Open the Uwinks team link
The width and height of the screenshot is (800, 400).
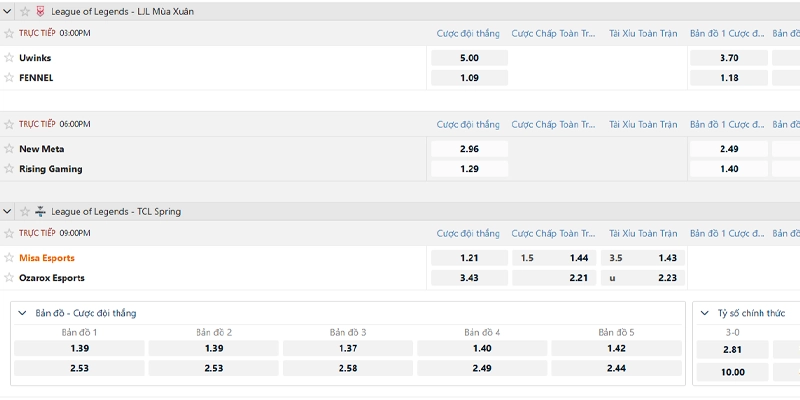pyautogui.click(x=35, y=58)
